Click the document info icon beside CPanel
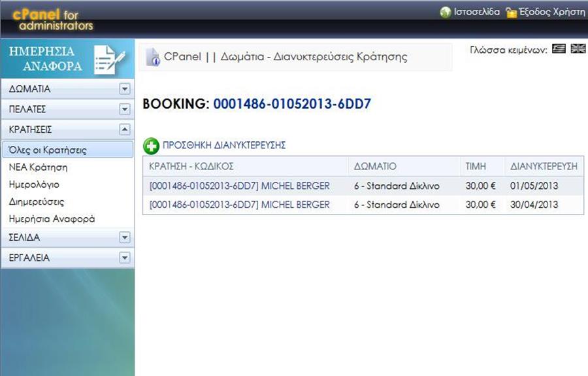588x376 pixels. coord(153,57)
